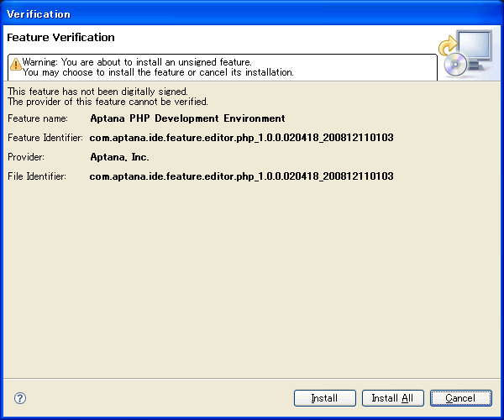
Task: Select the provider value 'Aptana, Inc.'
Action: (x=119, y=157)
